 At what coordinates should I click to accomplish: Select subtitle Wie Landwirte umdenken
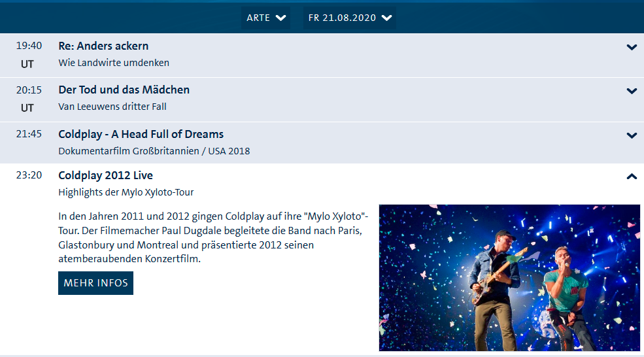114,63
